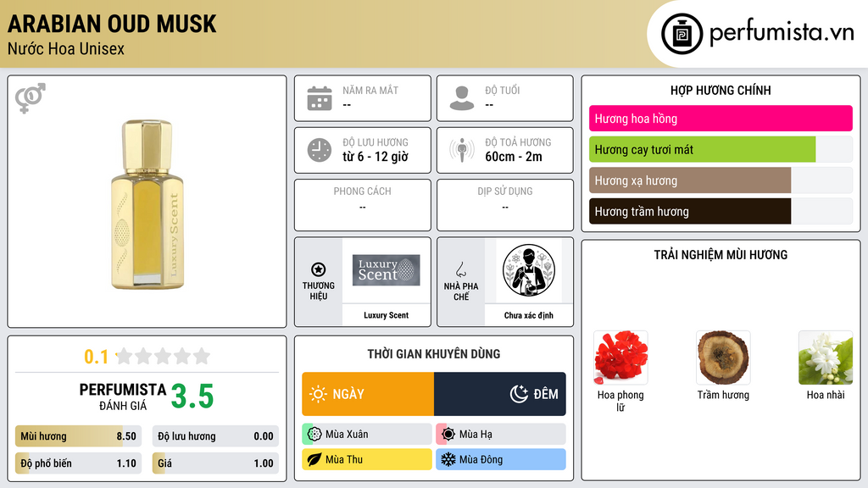
Task: Click the 'từ 6 - 12 giờ' longevity value
Action: 376,157
